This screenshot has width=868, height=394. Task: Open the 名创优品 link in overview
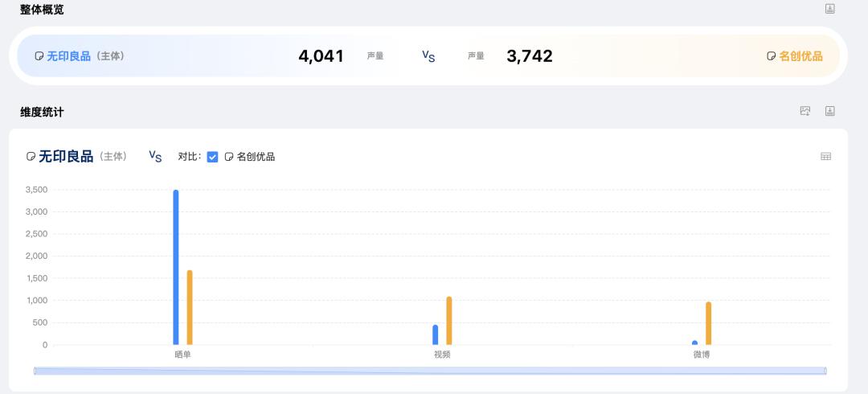click(800, 56)
